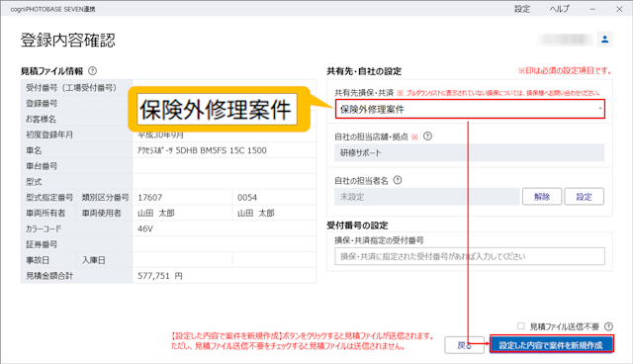
Task: Show help for 見積ファイル送信不要
Action: click(609, 326)
